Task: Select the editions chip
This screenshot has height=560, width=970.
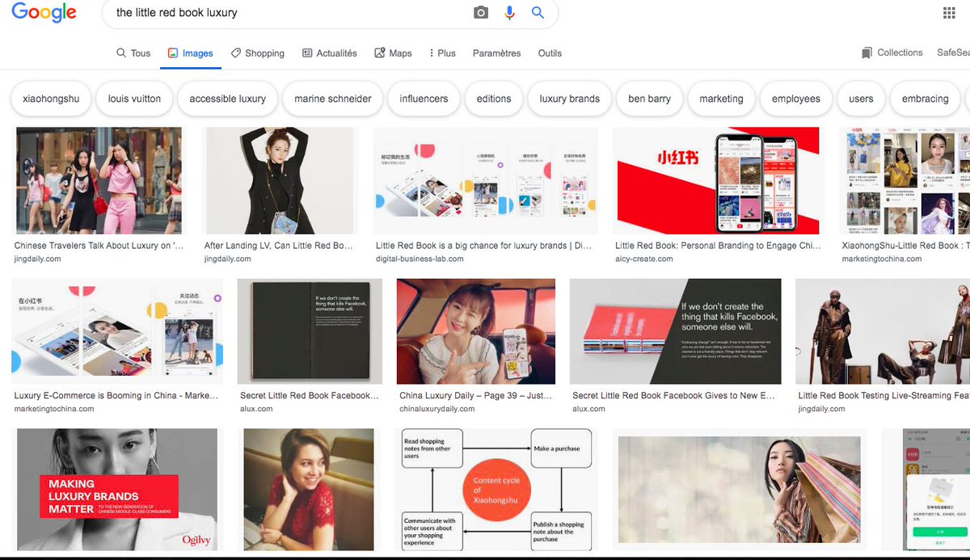Action: pos(494,99)
